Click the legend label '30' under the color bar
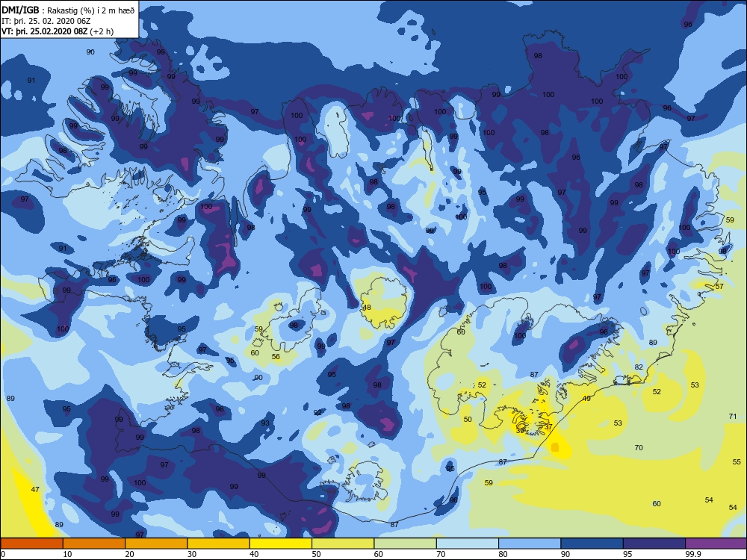Image resolution: width=747 pixels, height=560 pixels. (x=192, y=554)
